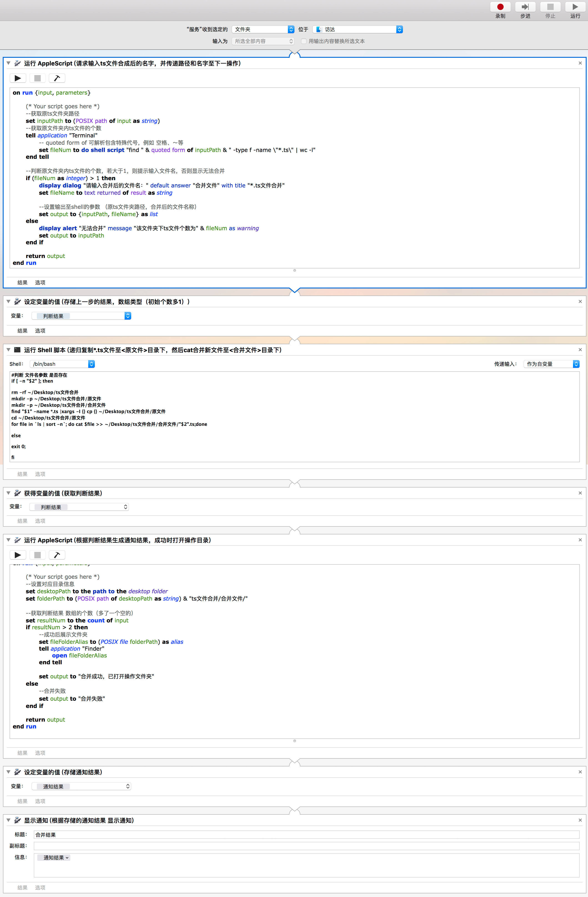Open the 作为自变量 pass input dropdown
588x897 pixels.
[x=551, y=364]
